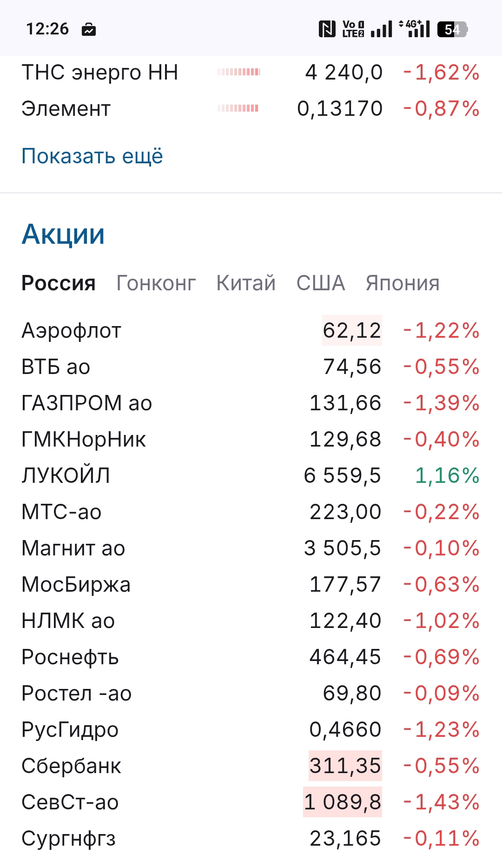
Task: Tap the NFC status bar icon
Action: point(327,29)
